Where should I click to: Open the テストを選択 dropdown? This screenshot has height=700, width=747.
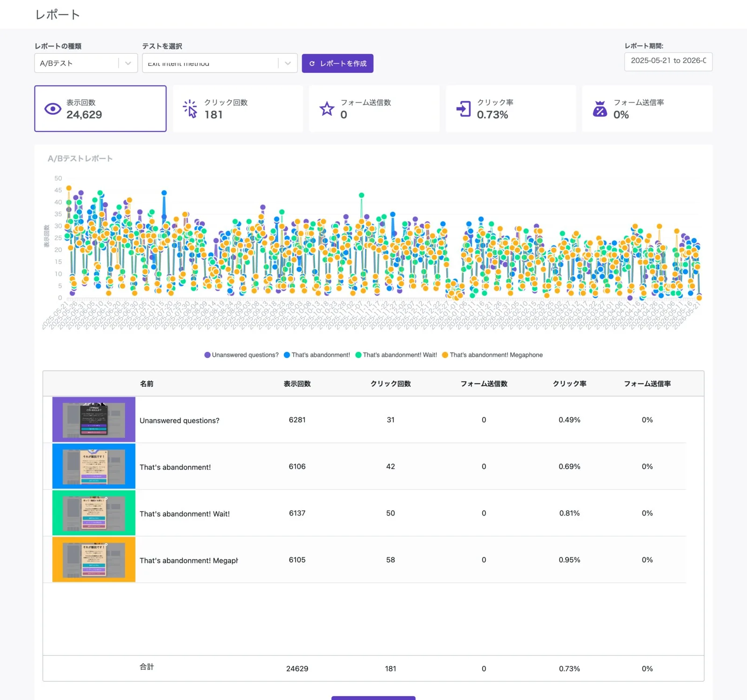point(220,63)
